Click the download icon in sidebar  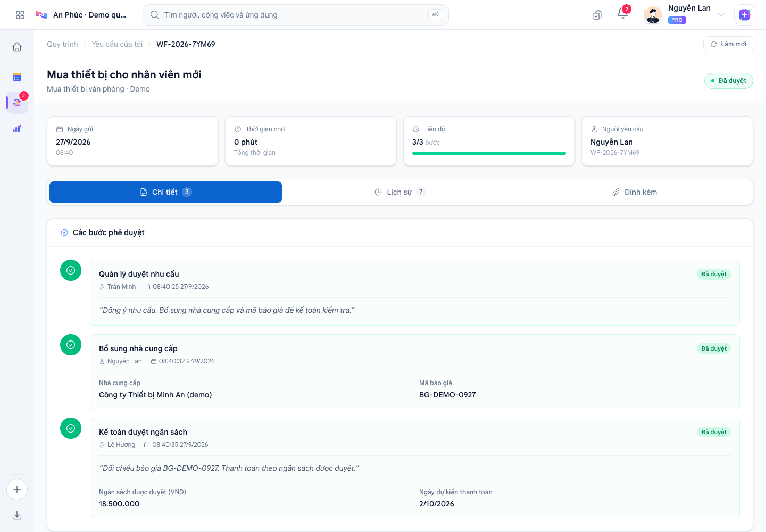pyautogui.click(x=17, y=515)
